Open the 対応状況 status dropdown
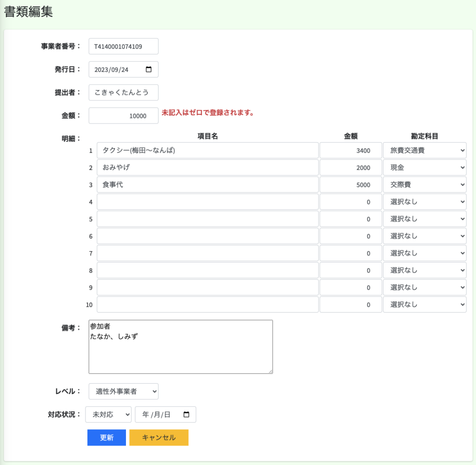This screenshot has height=465, width=476. pyautogui.click(x=108, y=414)
